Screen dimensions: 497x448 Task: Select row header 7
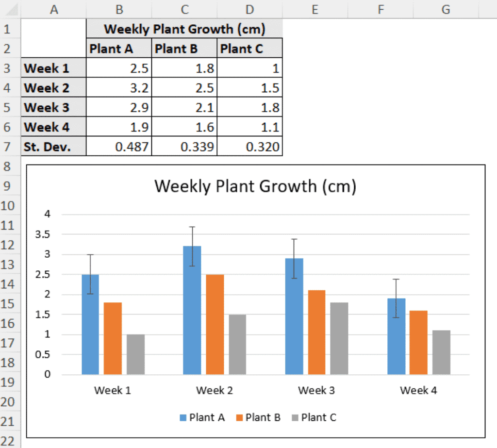tap(7, 147)
